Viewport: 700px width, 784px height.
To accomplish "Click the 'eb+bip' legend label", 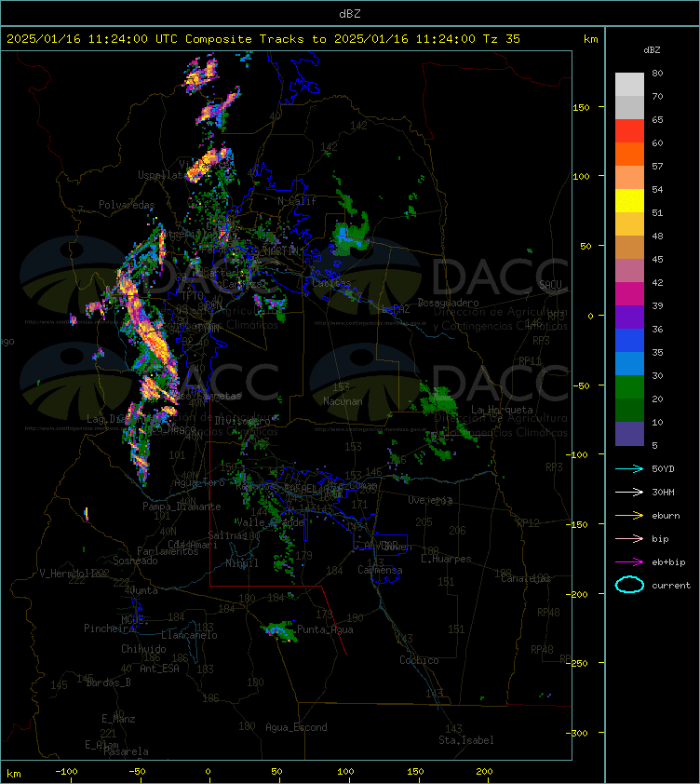I will point(668,562).
